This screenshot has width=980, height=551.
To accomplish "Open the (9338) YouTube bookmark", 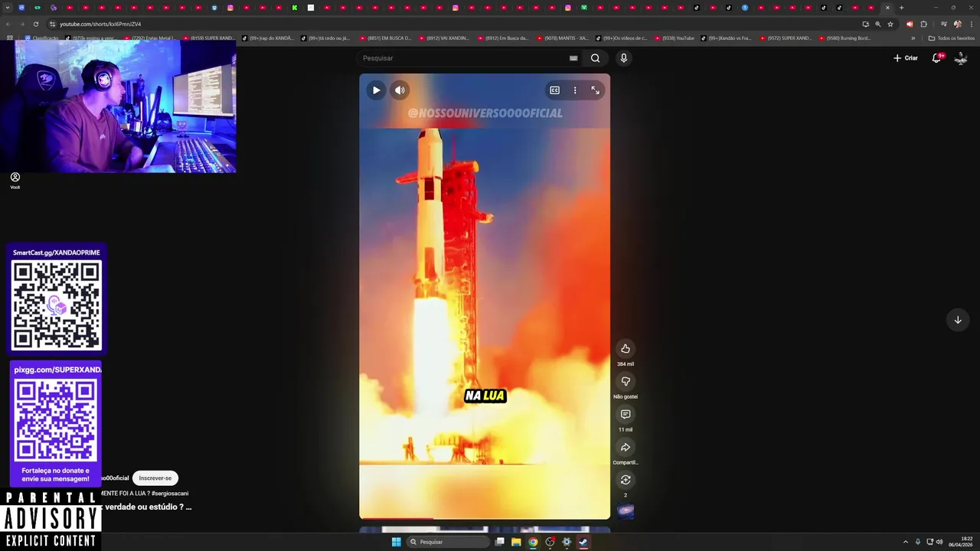I will point(674,38).
